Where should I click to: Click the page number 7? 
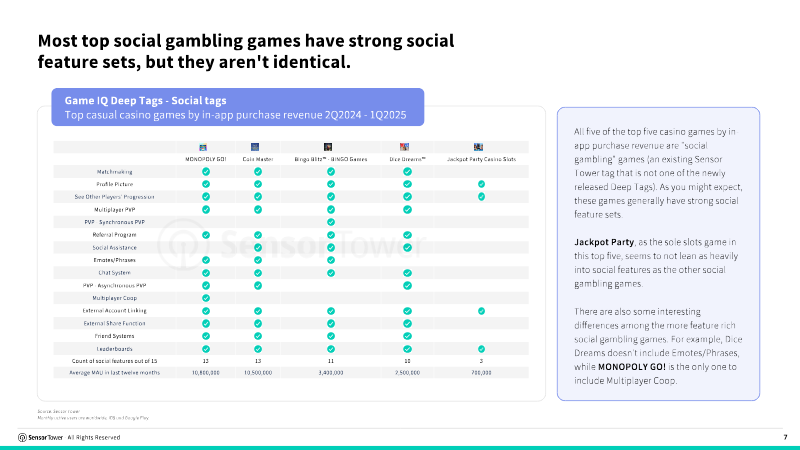point(785,437)
